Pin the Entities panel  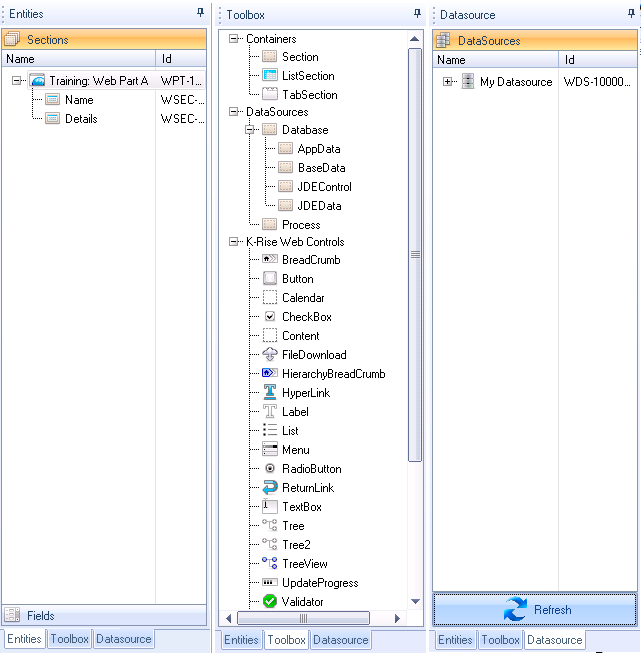pyautogui.click(x=200, y=12)
